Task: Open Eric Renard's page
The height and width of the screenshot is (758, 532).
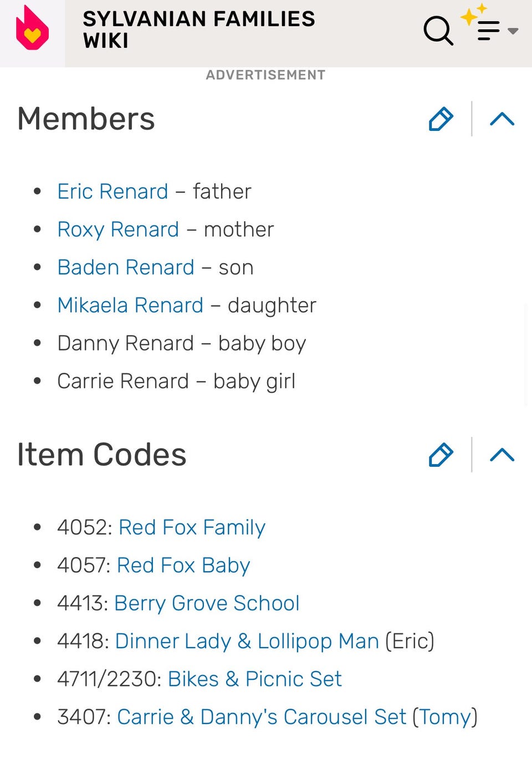Action: coord(112,191)
